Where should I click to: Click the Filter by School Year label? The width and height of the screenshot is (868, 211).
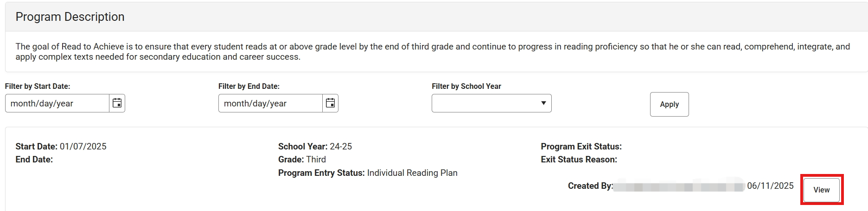click(466, 86)
